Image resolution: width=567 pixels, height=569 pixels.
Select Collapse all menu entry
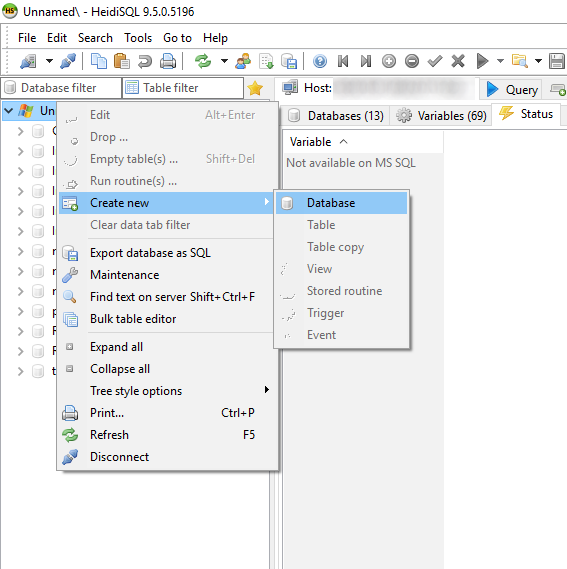[166, 369]
